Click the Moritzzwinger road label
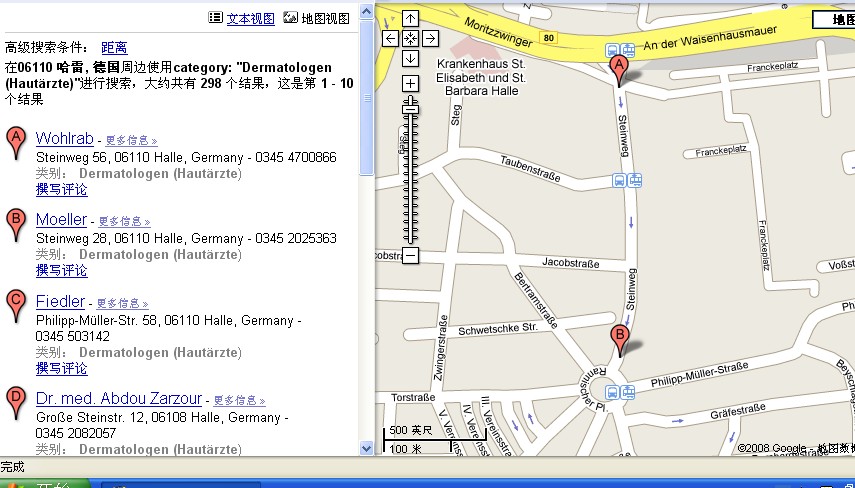The width and height of the screenshot is (855, 488). (x=498, y=32)
